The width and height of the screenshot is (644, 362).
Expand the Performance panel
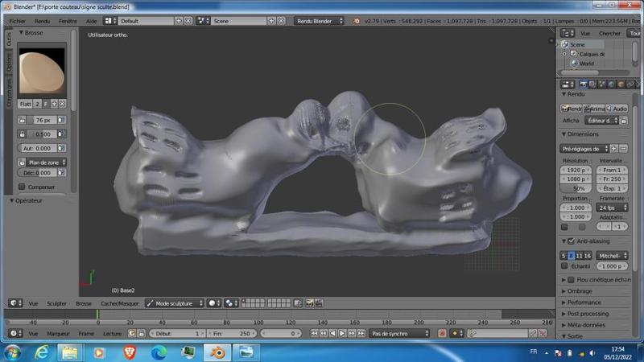pyautogui.click(x=584, y=302)
